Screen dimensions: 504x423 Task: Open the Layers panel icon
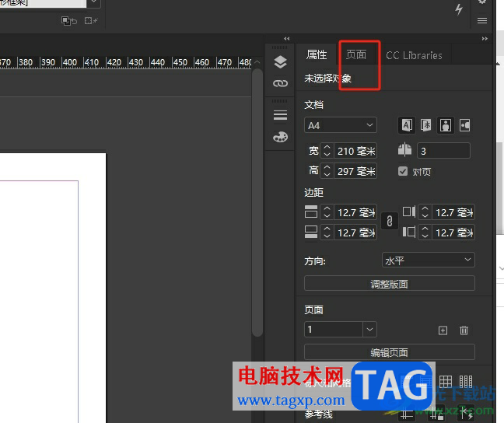[280, 61]
